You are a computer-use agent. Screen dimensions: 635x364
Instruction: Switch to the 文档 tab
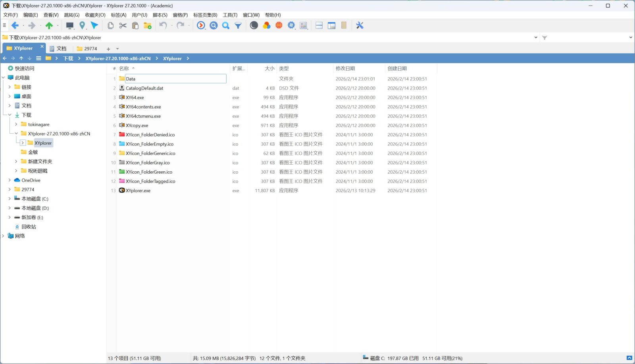(58, 48)
